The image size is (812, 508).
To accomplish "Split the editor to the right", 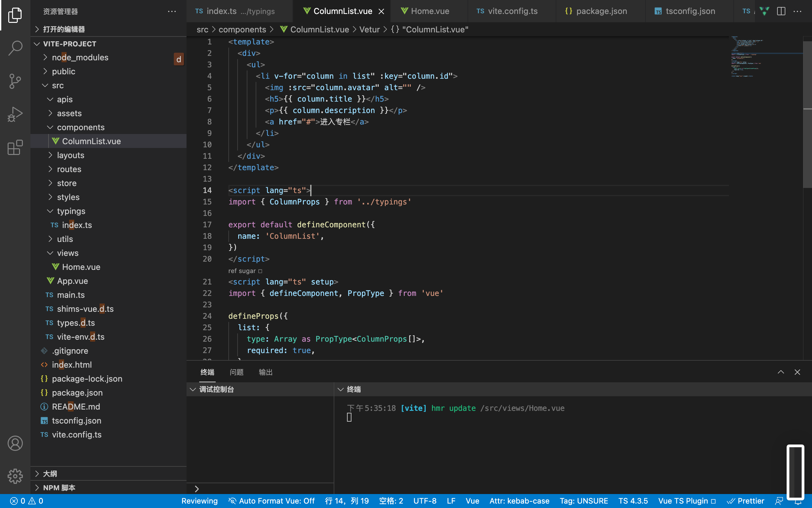I will pos(781,11).
